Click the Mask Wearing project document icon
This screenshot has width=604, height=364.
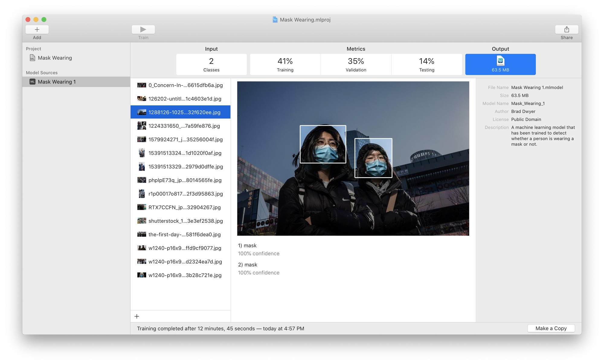tap(33, 58)
